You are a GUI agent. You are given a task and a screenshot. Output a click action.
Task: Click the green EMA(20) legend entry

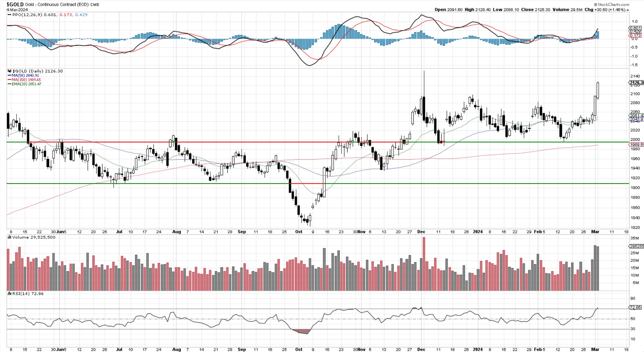(24, 84)
